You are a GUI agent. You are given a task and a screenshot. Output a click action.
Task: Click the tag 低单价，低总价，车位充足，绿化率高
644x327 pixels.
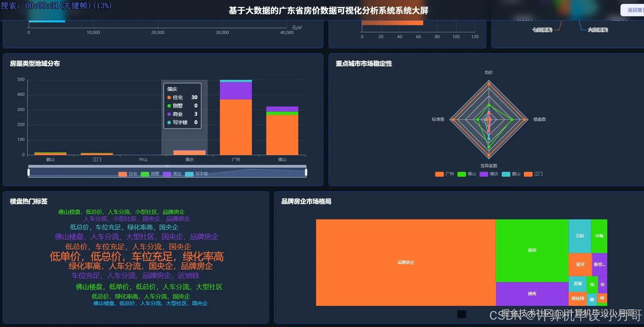click(x=137, y=257)
